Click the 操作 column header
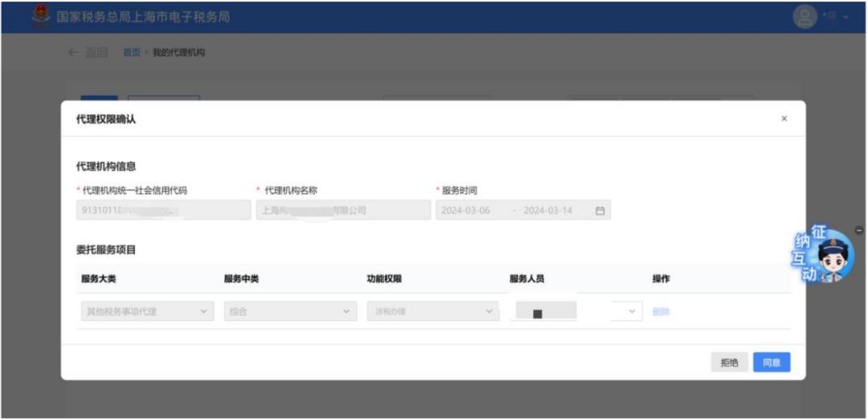The height and width of the screenshot is (420, 868). point(661,278)
